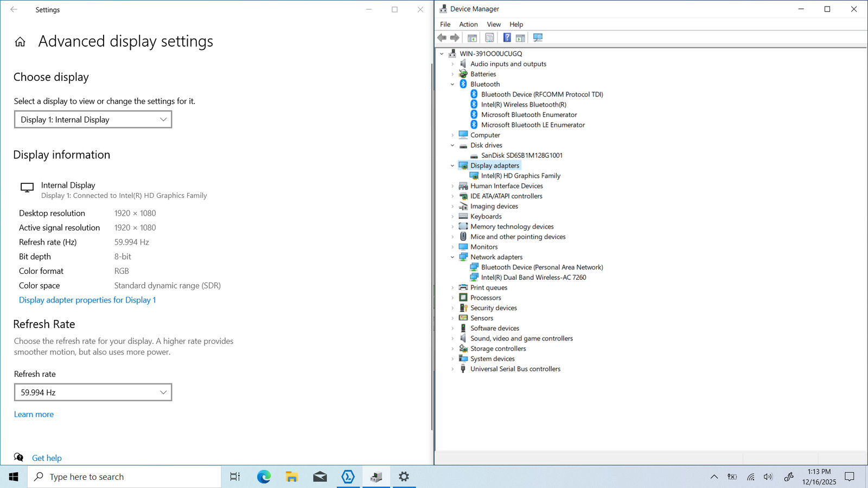
Task: Go to Settings Home via the house icon
Action: [20, 42]
